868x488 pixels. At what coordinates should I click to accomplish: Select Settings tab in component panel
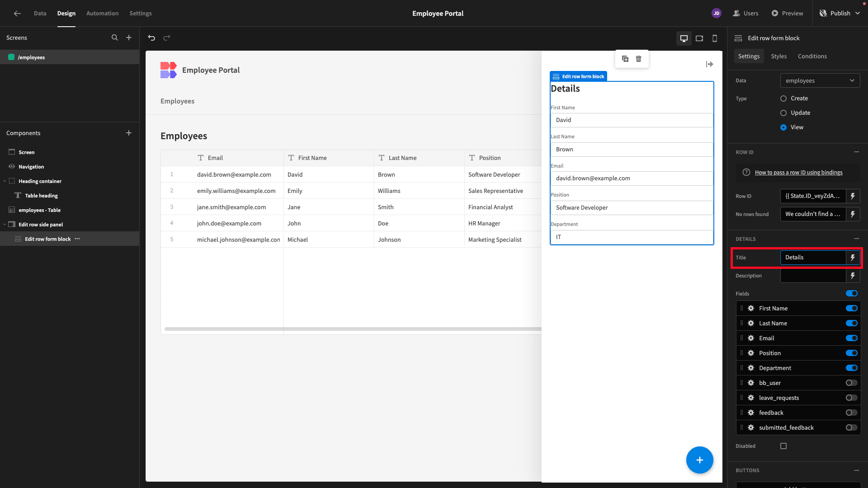(749, 56)
